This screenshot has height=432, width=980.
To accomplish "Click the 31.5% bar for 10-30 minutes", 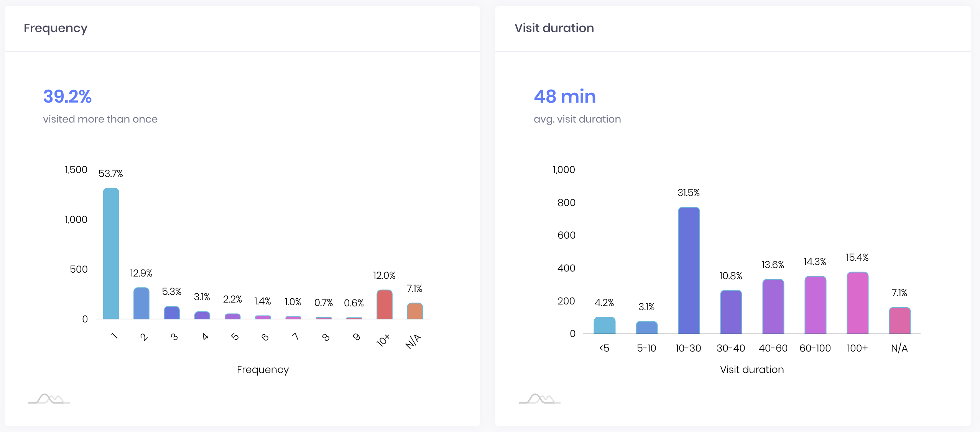I will tap(689, 270).
